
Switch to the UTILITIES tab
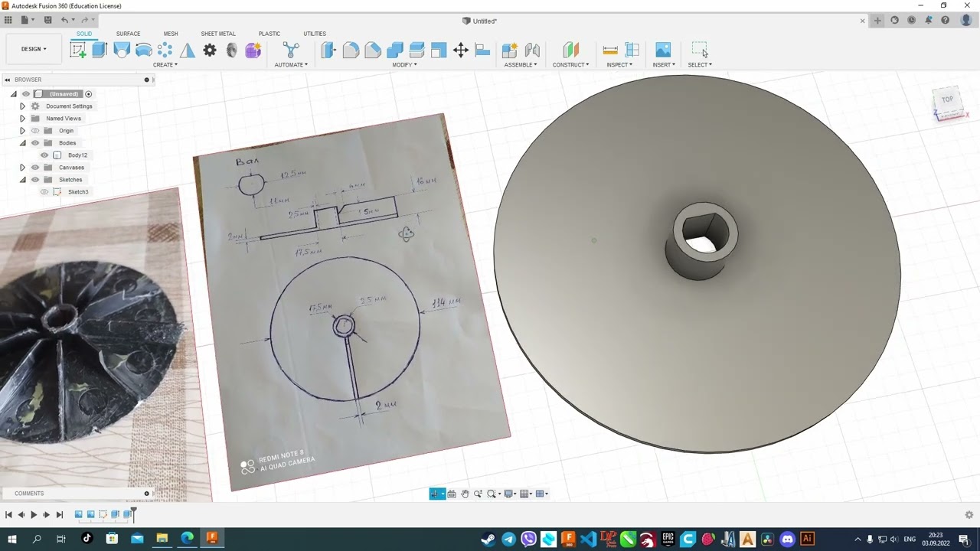[x=315, y=34]
